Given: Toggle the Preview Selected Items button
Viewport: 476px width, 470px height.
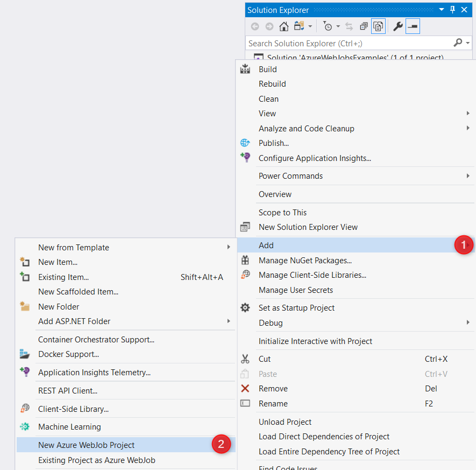Looking at the screenshot, I should click(413, 26).
